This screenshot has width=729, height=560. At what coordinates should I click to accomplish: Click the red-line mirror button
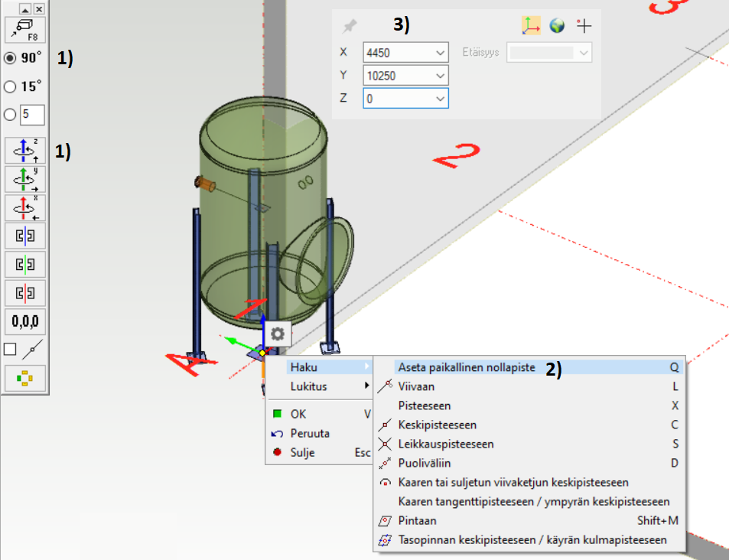point(25,293)
